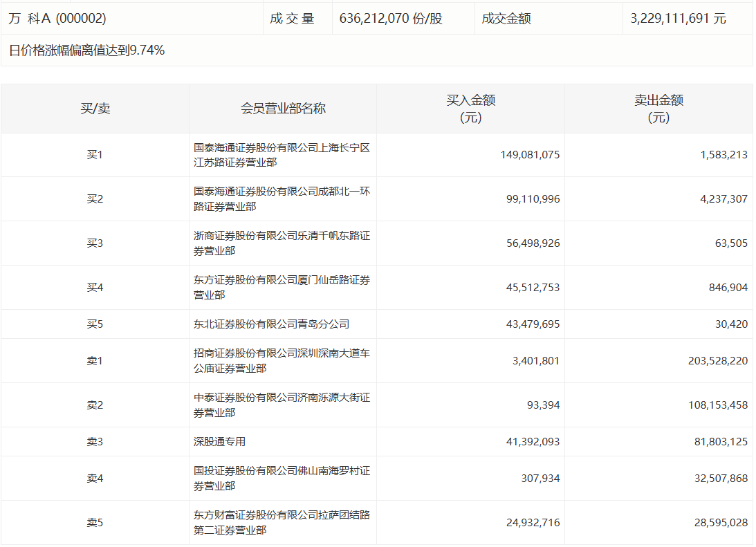
Task: Click the buy amount 149,081,075 in 买1 row
Action: 530,155
